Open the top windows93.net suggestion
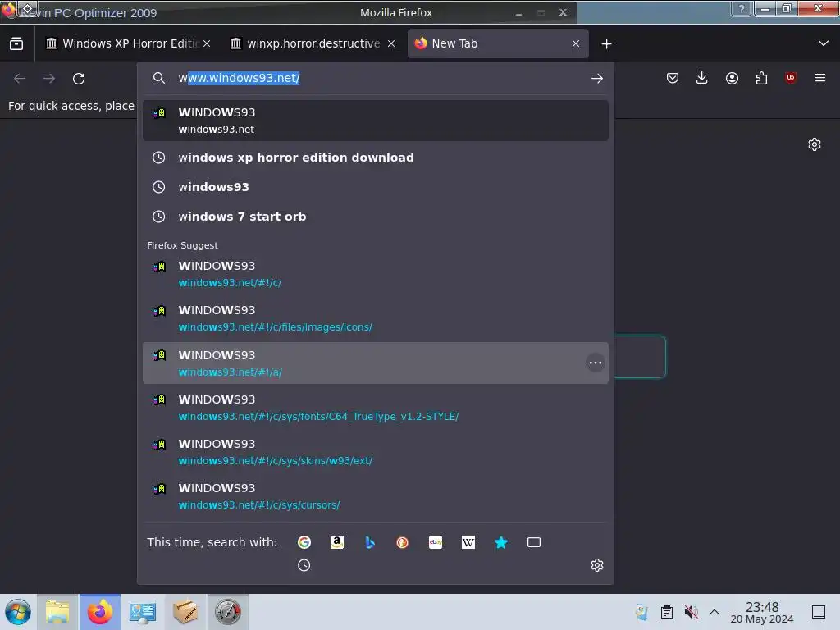This screenshot has width=840, height=630. click(375, 121)
